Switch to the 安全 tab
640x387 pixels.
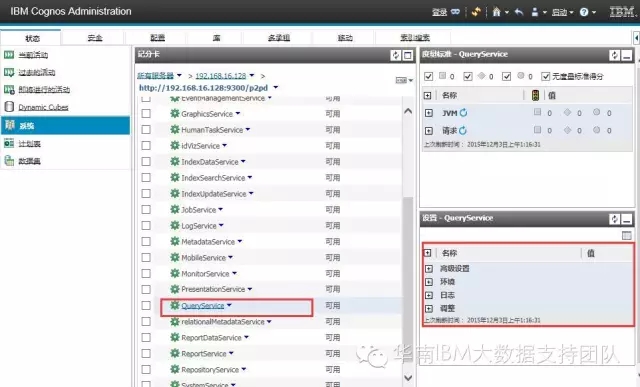pyautogui.click(x=95, y=38)
